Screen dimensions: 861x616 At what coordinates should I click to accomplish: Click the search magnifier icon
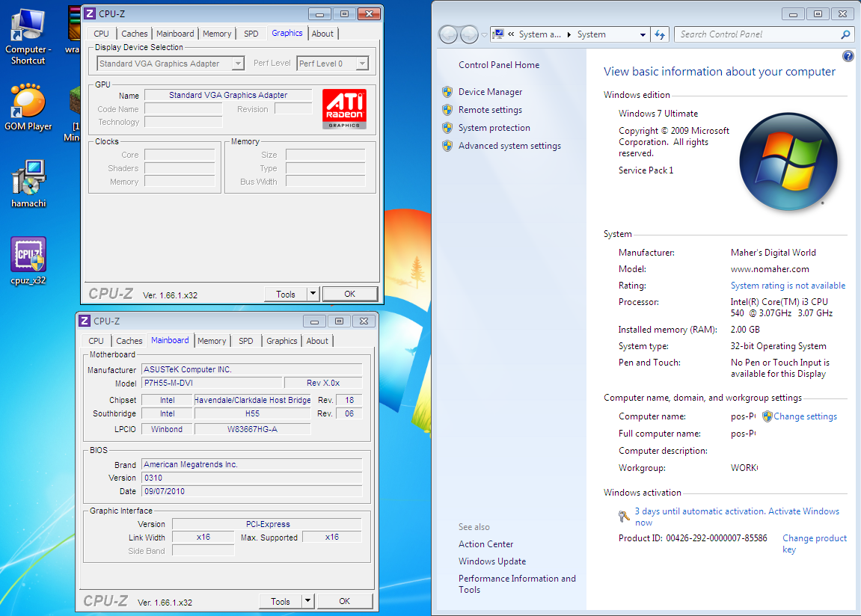(845, 34)
